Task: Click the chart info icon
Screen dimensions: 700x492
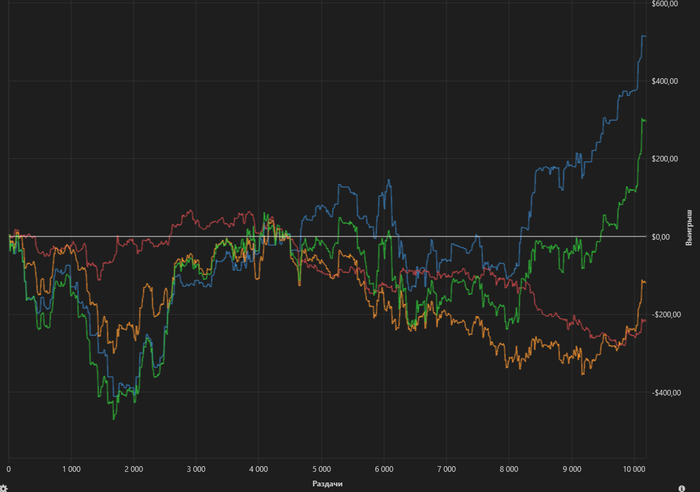Action: point(682,488)
